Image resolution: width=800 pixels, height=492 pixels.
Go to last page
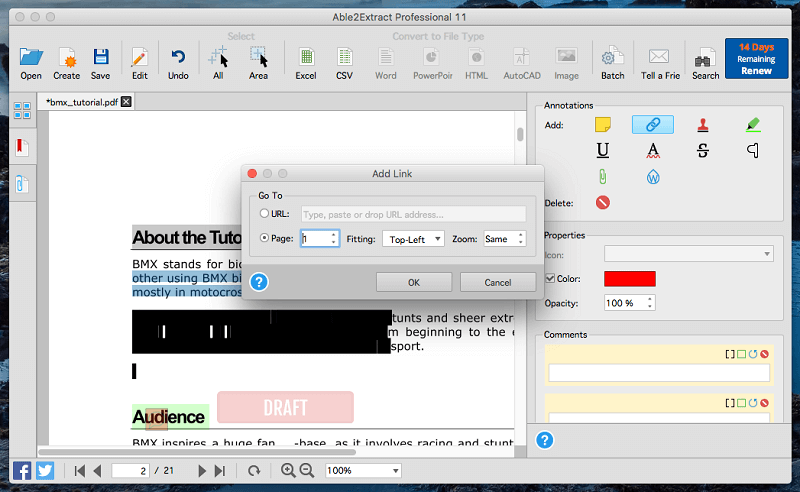(x=220, y=471)
